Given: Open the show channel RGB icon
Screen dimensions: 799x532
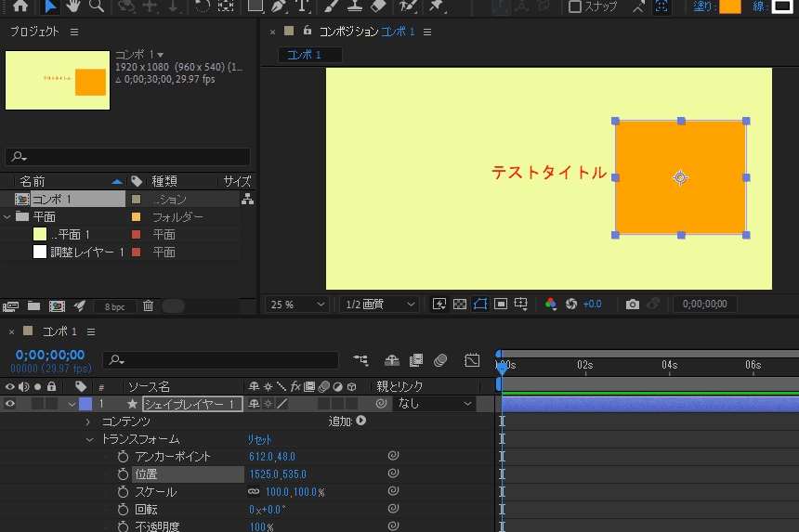Looking at the screenshot, I should point(550,304).
